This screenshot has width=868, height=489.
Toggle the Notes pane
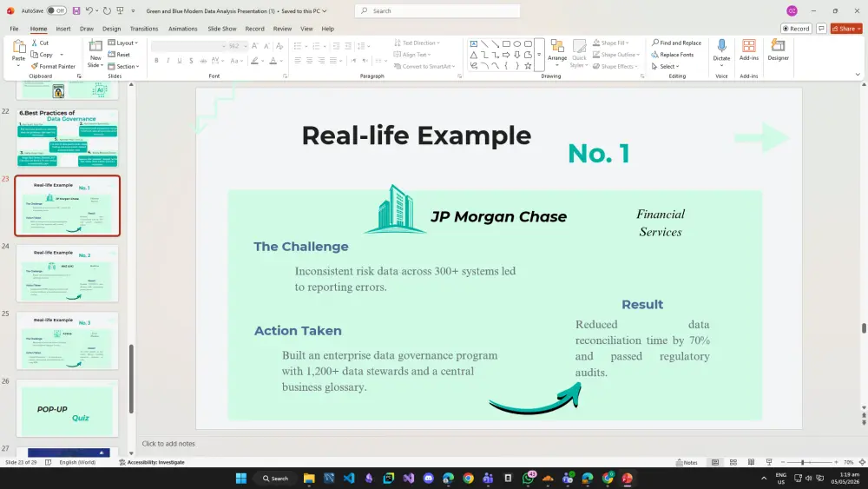pyautogui.click(x=687, y=462)
